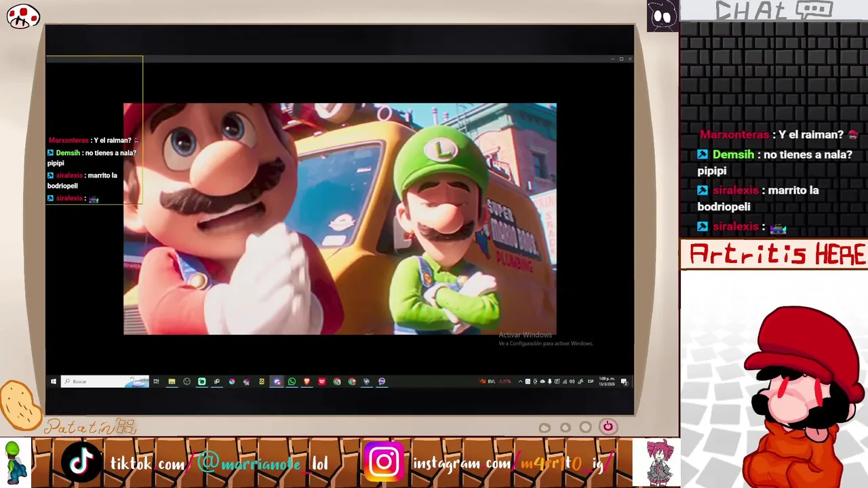The height and width of the screenshot is (488, 868).
Task: Launch Brave browser from the taskbar
Action: pyautogui.click(x=307, y=382)
